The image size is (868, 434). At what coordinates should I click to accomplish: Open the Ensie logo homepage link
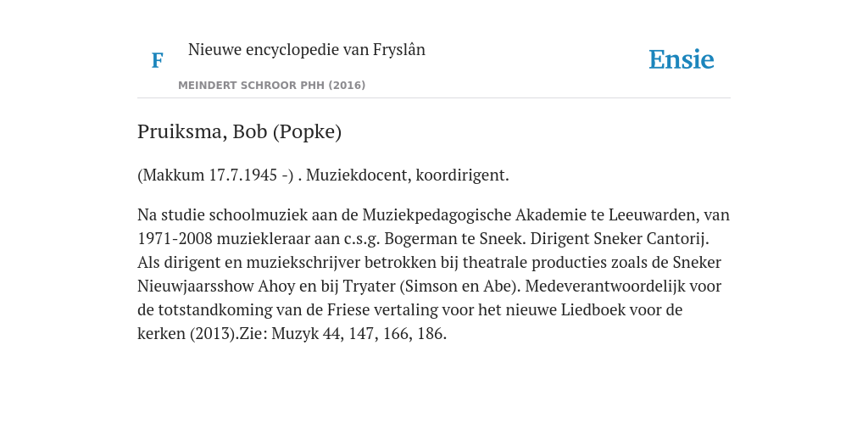[682, 59]
